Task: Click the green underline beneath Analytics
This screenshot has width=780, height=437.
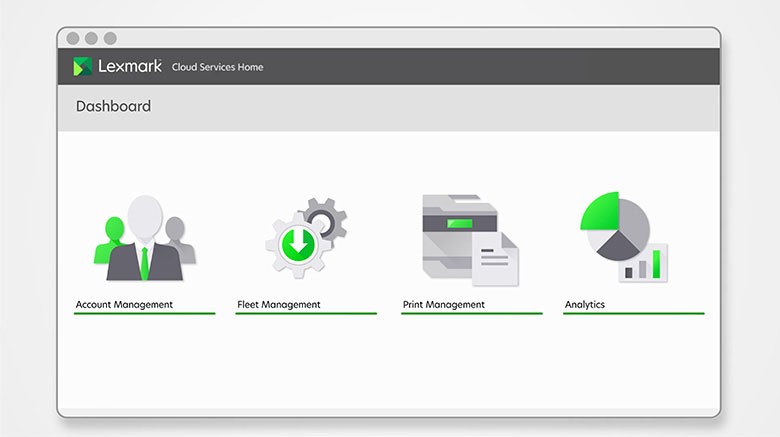Action: point(633,314)
